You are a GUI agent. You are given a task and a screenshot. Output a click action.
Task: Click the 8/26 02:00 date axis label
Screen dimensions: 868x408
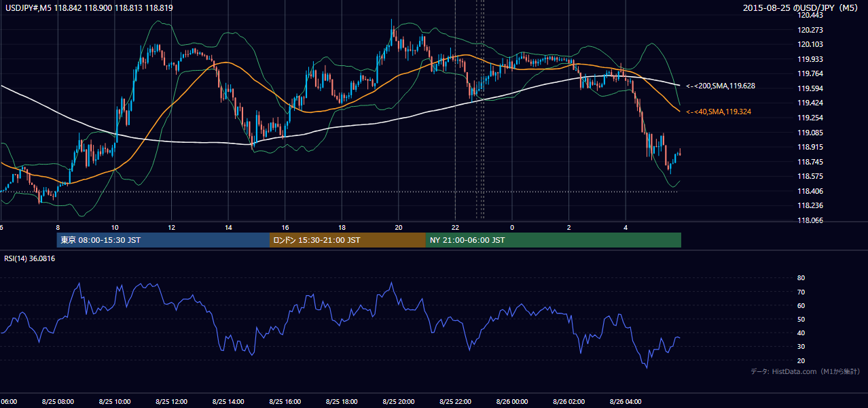pyautogui.click(x=569, y=401)
